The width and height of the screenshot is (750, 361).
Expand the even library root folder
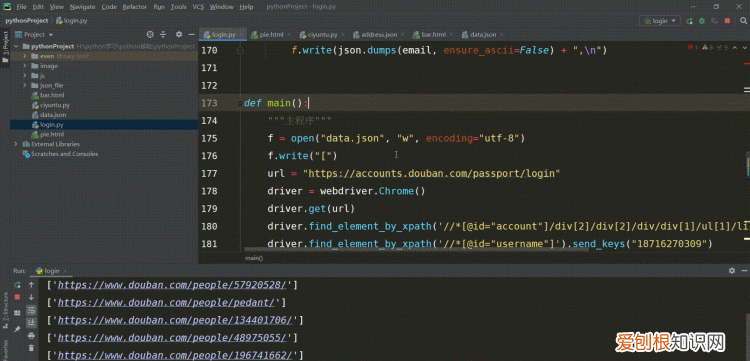[25, 56]
